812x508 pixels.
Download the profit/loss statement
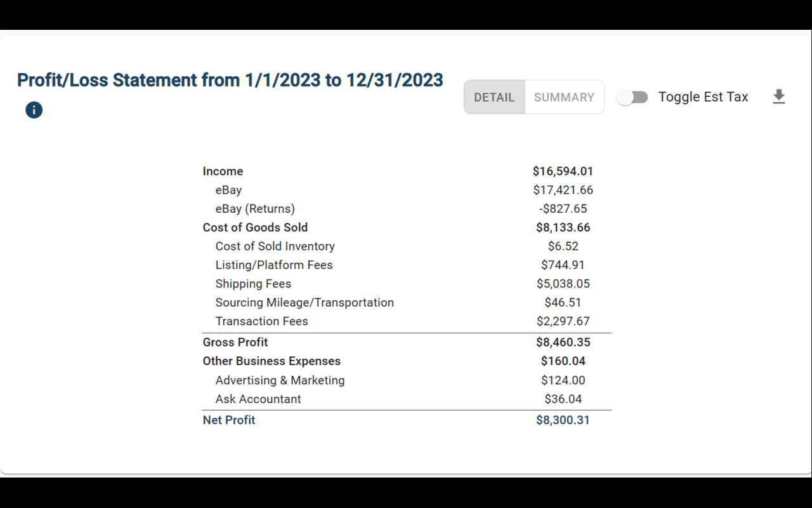779,97
